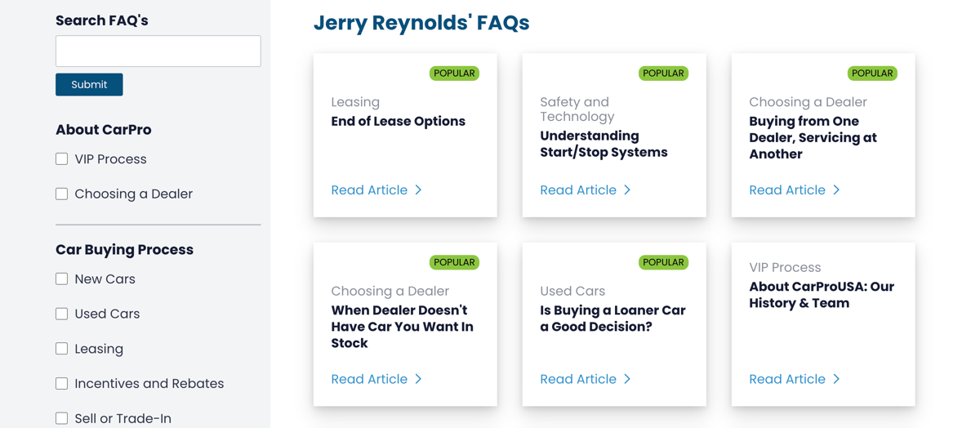Open About CarProUSA: Our History & Team title
Image resolution: width=980 pixels, height=428 pixels.
pos(822,295)
